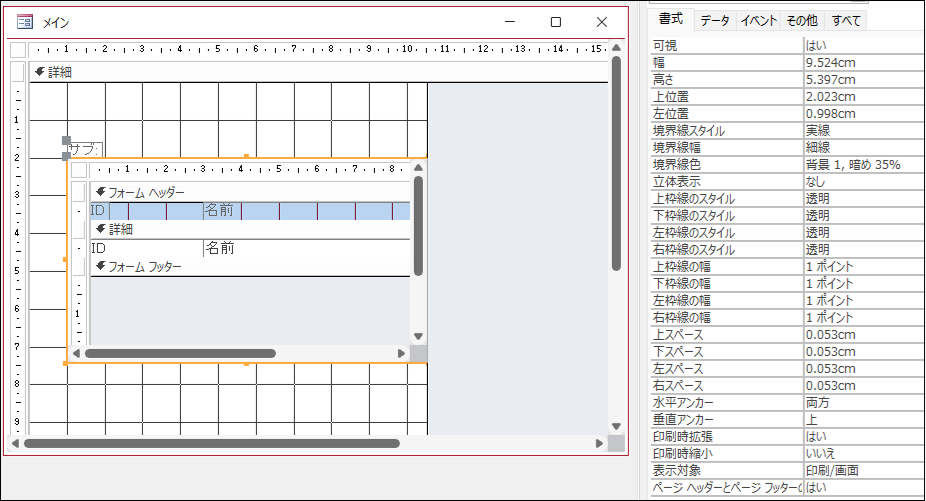
Task: Click main form vertical scrollbar down arrow
Action: pos(616,427)
